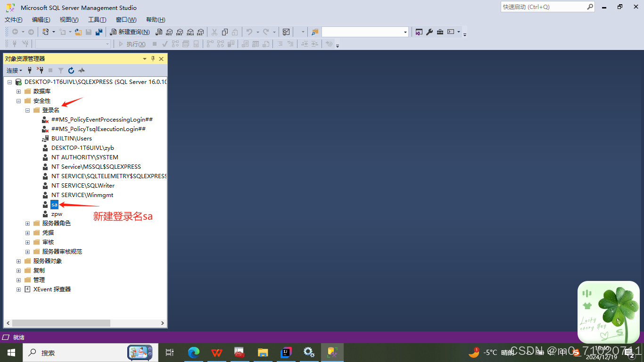
Task: Select the DESKTOP-1T6UIVL\zyb login
Action: pyautogui.click(x=83, y=148)
